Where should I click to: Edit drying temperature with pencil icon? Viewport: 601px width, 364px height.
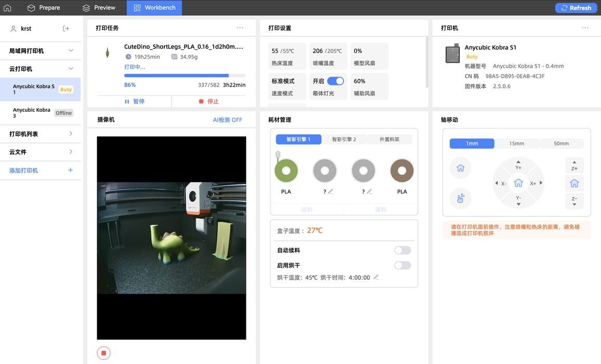pos(376,277)
